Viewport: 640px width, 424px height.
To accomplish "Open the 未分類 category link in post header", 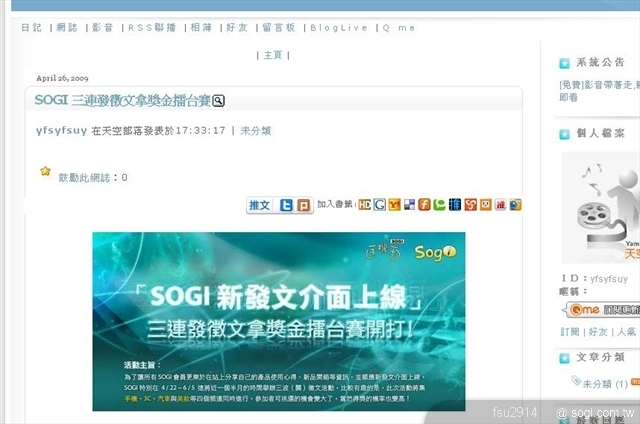I will (256, 131).
